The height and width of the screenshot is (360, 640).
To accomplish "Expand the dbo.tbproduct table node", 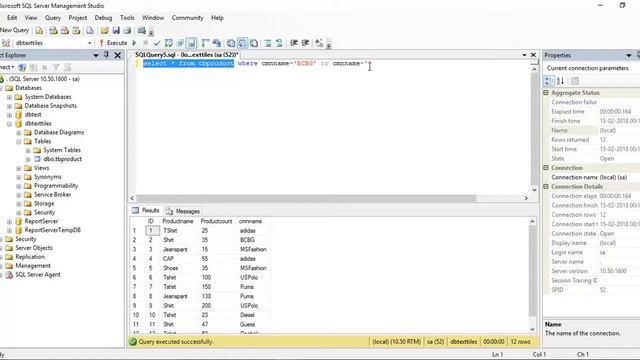I will pos(28,159).
